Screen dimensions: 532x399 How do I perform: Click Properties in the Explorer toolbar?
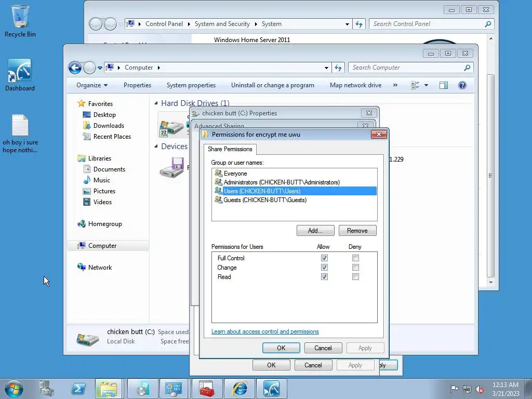(x=137, y=85)
